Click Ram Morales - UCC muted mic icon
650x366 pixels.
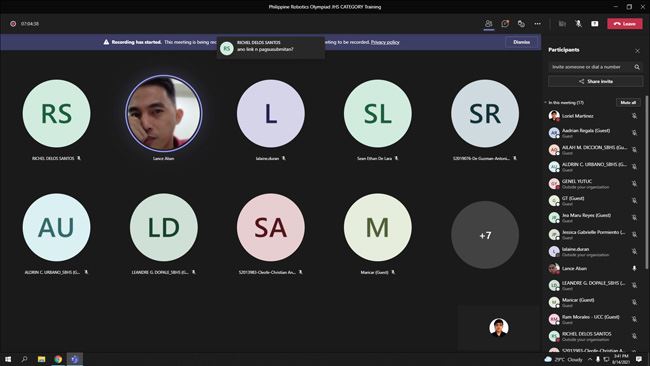634,319
